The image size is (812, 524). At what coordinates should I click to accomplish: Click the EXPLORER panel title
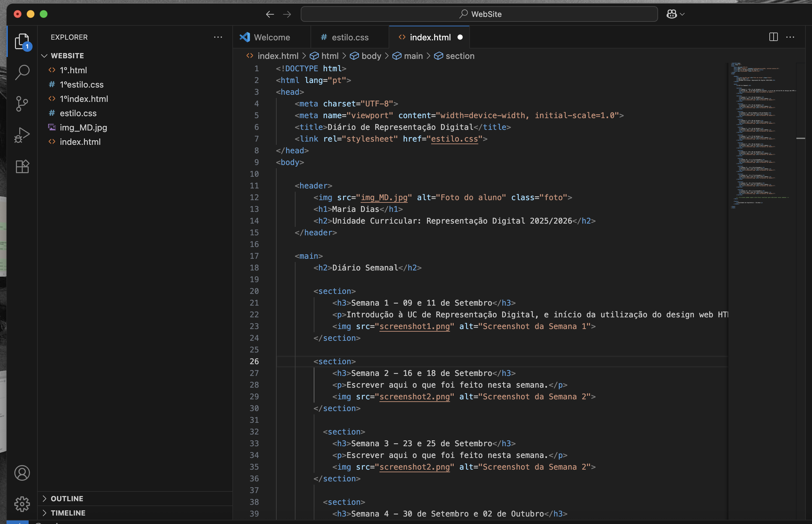pyautogui.click(x=69, y=37)
